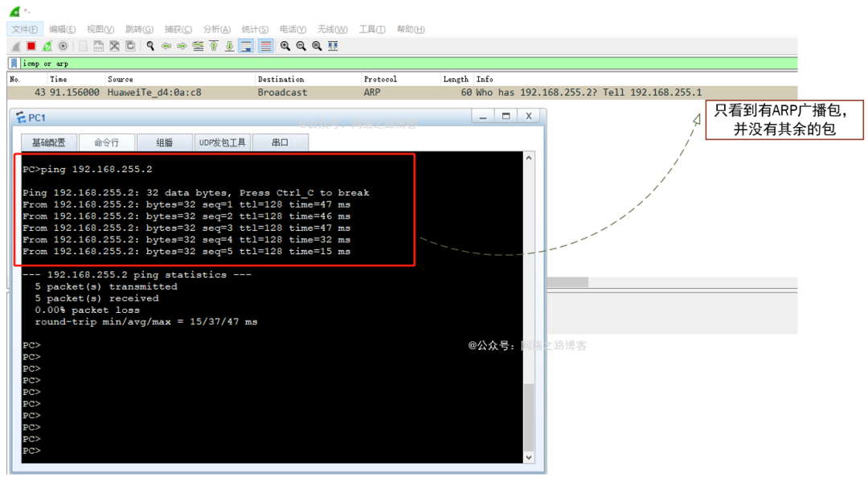Open the 电话(Y) menu
This screenshot has width=868, height=477.
[x=293, y=30]
